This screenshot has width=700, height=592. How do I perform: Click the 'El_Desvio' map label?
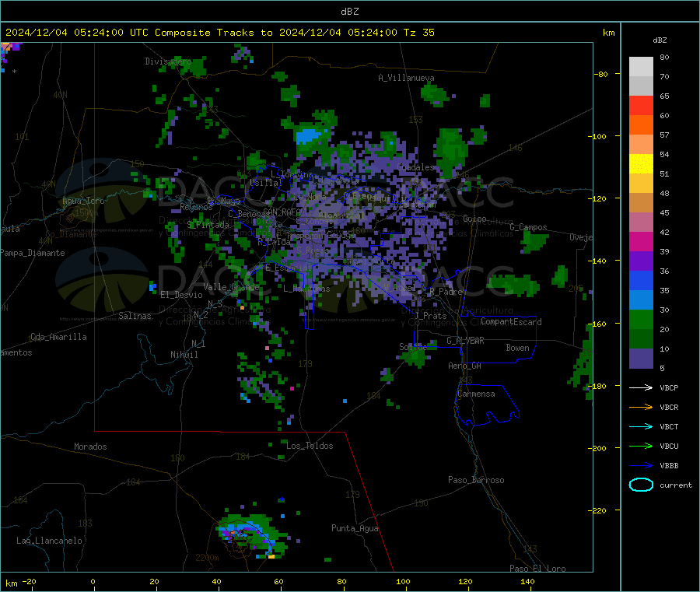click(181, 295)
